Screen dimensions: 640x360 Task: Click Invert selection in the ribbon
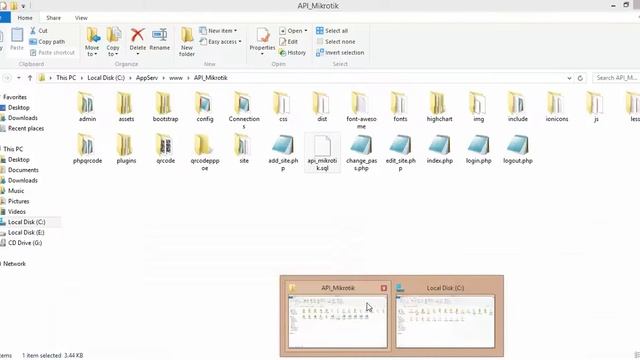click(x=340, y=53)
